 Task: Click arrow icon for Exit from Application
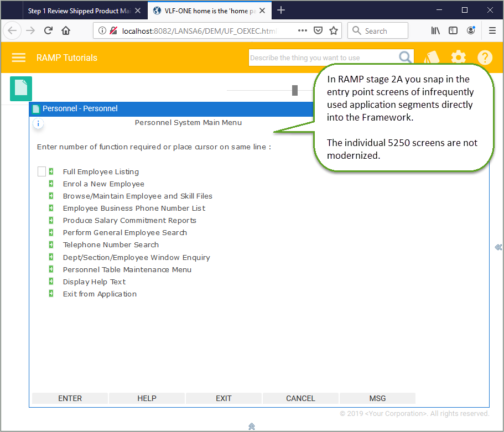tap(51, 294)
